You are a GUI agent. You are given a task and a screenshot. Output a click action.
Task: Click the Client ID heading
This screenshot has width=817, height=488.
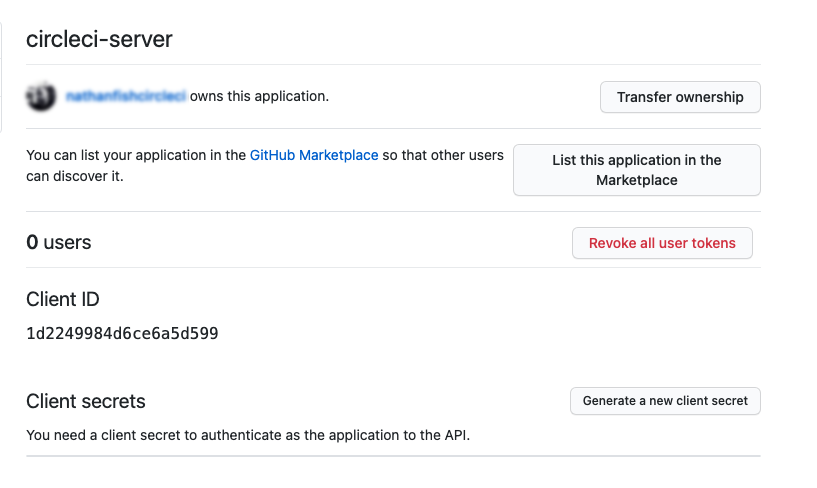tap(63, 299)
